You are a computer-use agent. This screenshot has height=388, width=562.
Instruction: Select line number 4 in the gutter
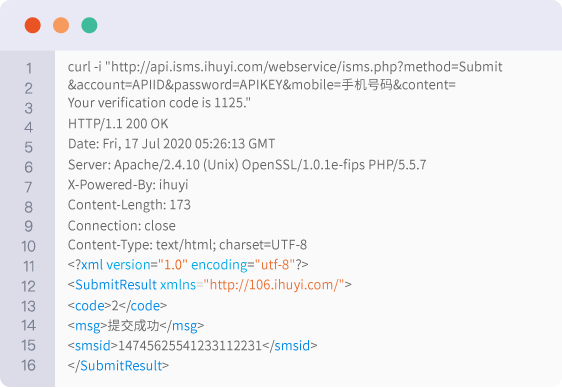click(x=29, y=127)
